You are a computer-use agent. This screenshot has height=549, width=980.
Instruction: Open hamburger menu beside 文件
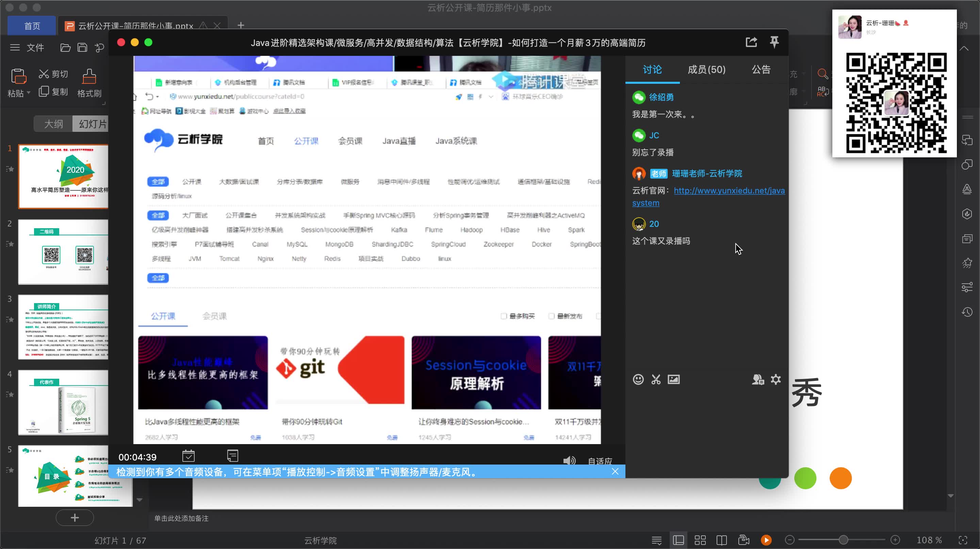[15, 48]
